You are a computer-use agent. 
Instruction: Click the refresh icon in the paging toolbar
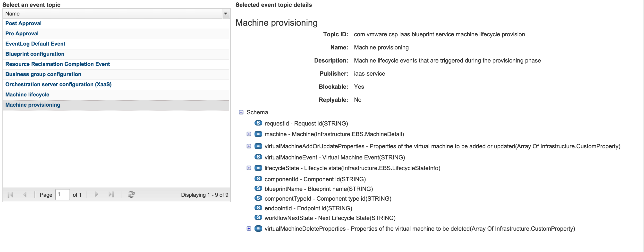131,194
